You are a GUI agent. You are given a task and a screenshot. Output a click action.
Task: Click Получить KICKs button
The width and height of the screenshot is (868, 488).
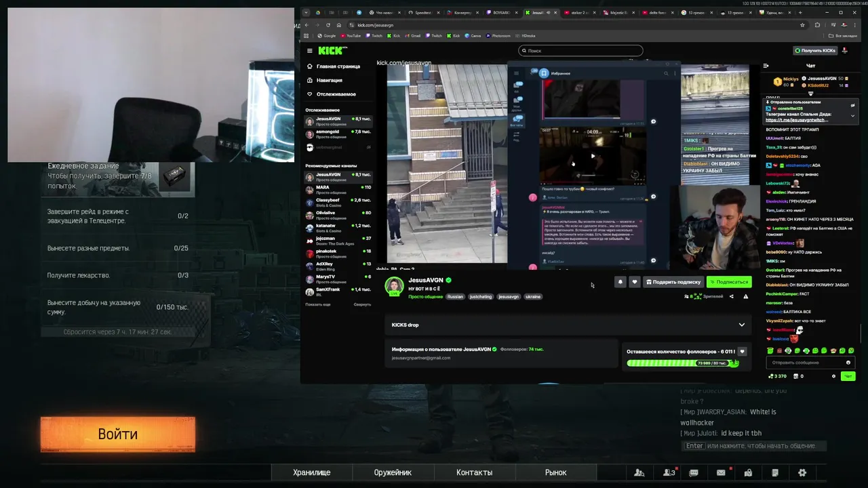tap(815, 51)
